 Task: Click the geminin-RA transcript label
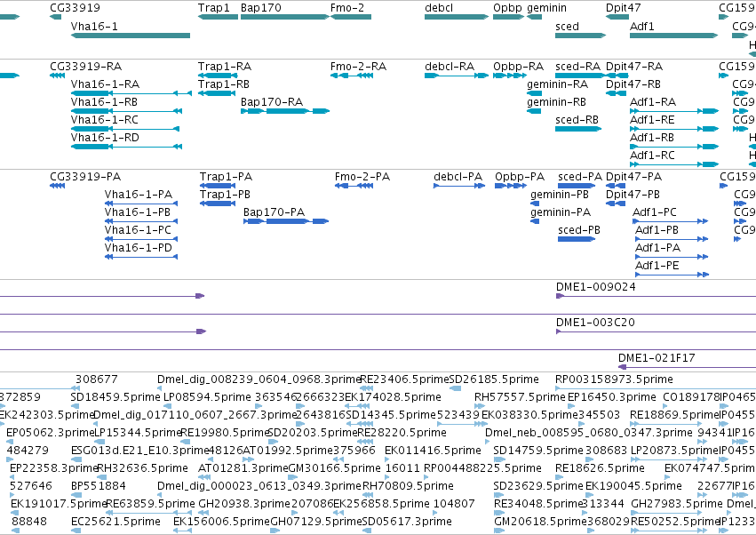(x=557, y=84)
